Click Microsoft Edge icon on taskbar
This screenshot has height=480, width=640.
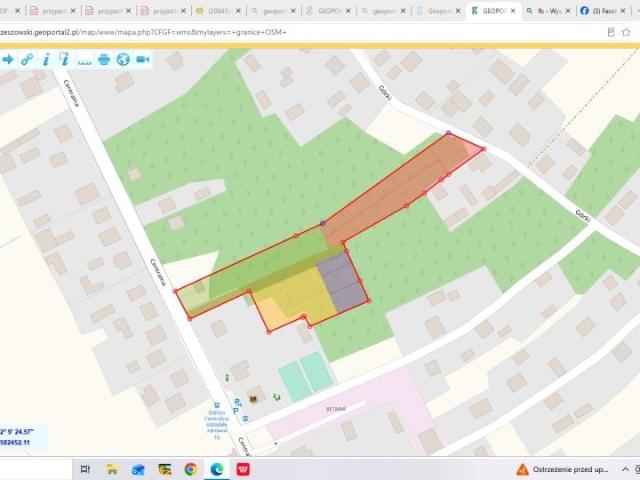tap(217, 469)
